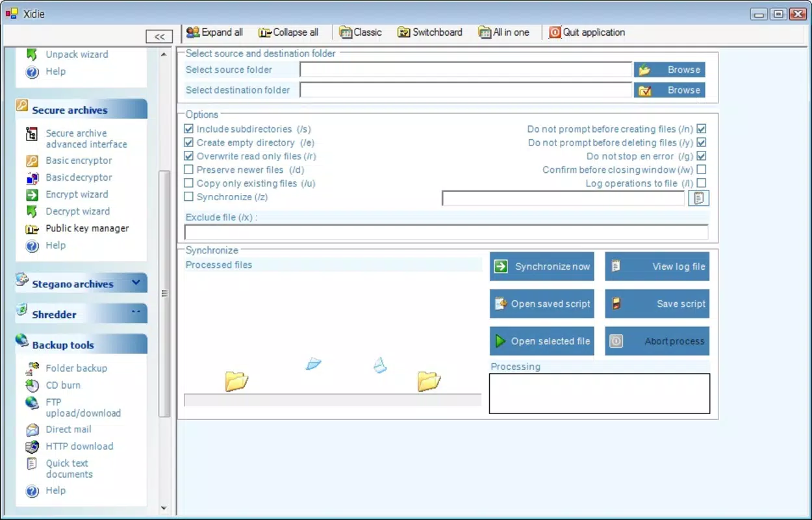Switch to Classic view icon
Image resolution: width=812 pixels, height=520 pixels.
point(346,32)
